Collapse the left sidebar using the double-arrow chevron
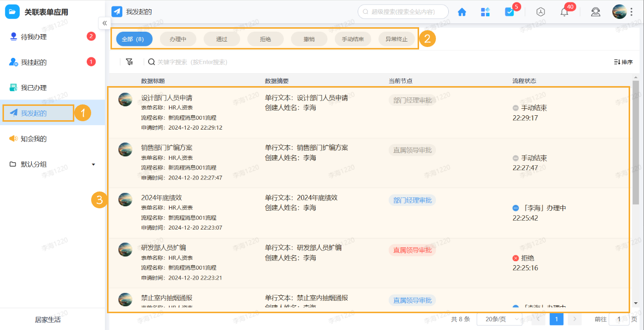 click(x=105, y=23)
